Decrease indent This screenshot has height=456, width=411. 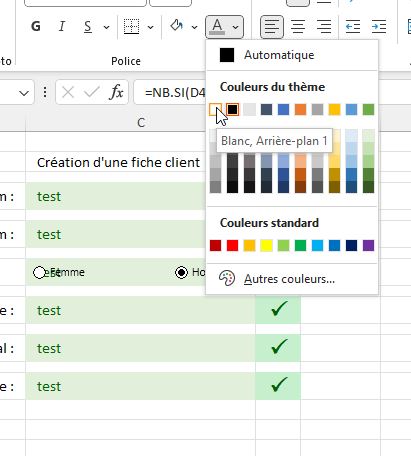(x=353, y=26)
